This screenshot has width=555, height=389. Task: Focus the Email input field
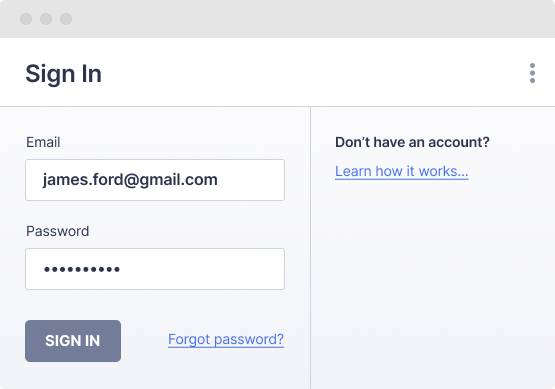pos(155,180)
